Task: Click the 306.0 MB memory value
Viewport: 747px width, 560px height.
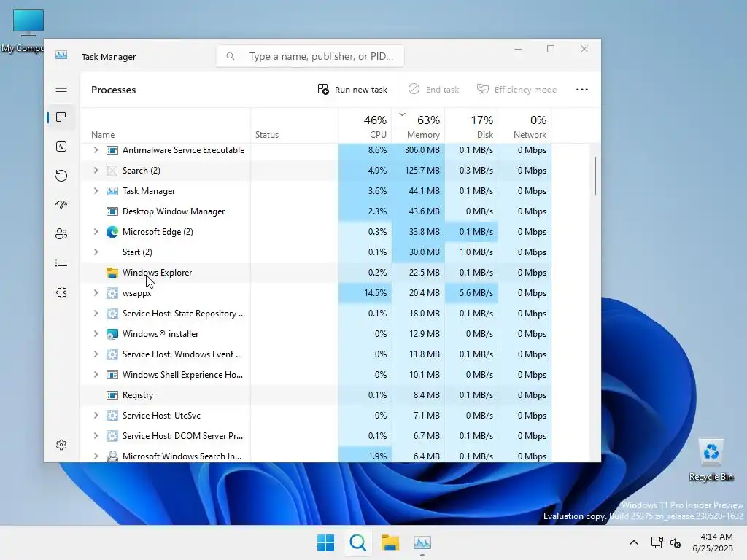Action: point(422,150)
